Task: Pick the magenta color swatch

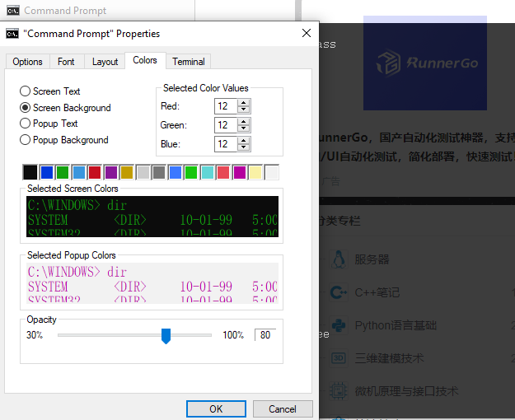Action: [240, 172]
